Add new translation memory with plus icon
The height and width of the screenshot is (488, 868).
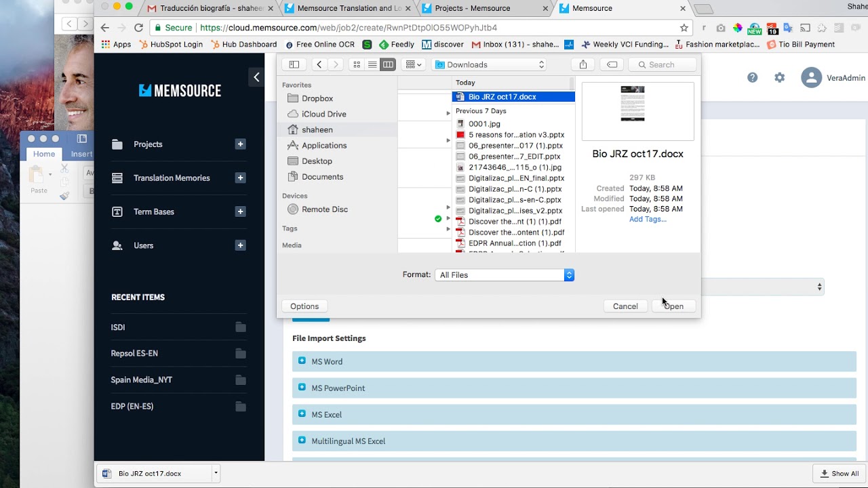(240, 178)
